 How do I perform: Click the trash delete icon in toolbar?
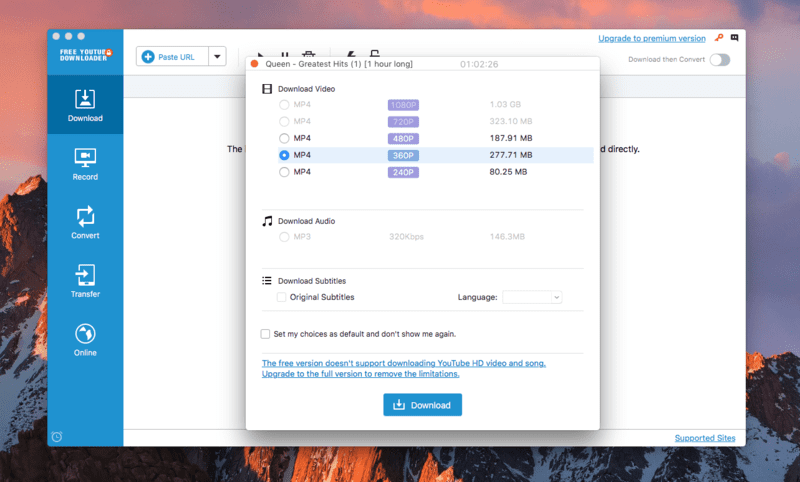tap(309, 54)
